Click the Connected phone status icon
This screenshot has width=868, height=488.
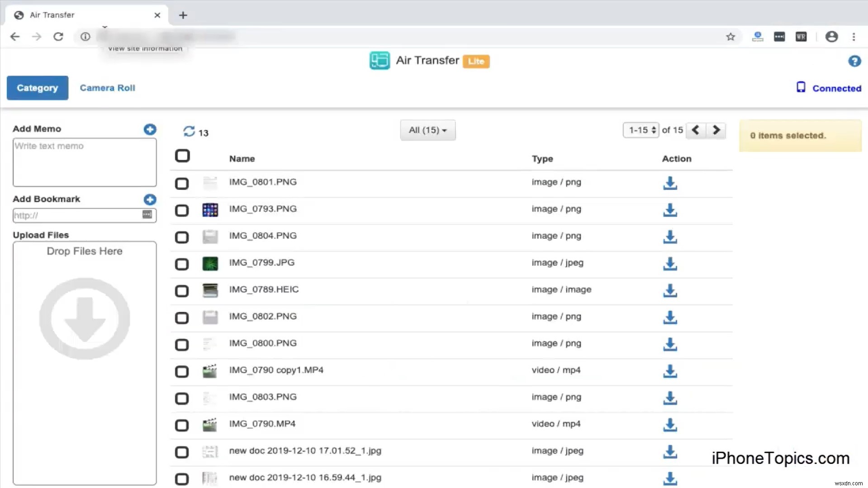(x=801, y=87)
